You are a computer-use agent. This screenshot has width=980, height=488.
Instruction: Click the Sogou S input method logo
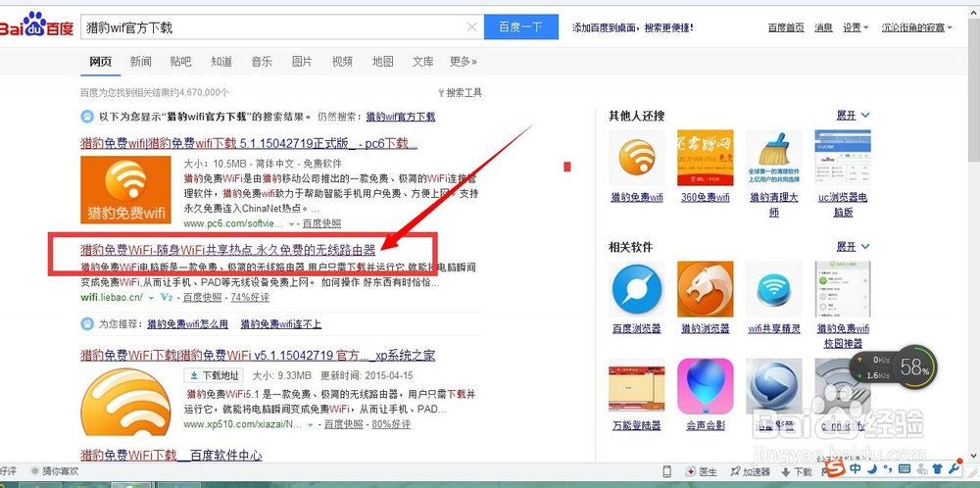tap(836, 468)
